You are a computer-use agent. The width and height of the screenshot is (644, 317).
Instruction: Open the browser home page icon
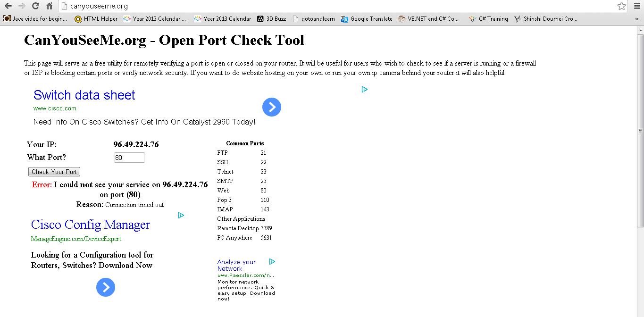(49, 6)
